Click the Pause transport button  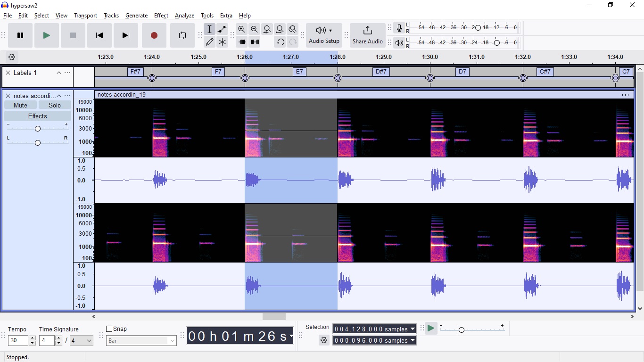pyautogui.click(x=20, y=35)
